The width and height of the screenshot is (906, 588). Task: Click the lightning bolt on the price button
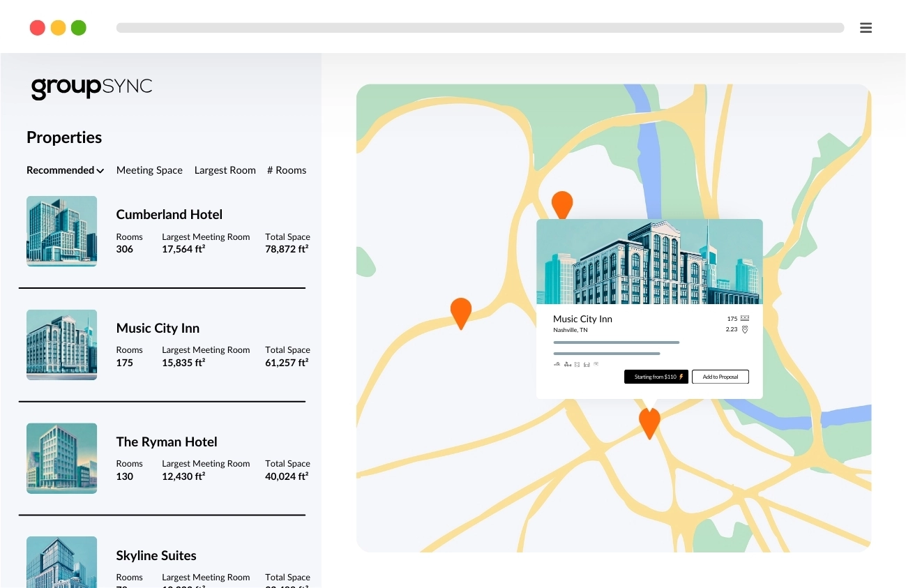(x=681, y=377)
